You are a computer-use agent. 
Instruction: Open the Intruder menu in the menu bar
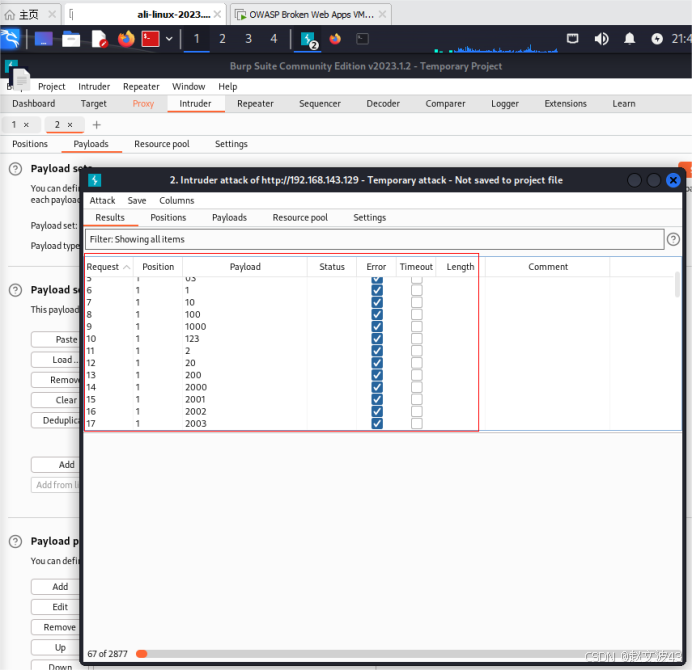click(x=94, y=87)
